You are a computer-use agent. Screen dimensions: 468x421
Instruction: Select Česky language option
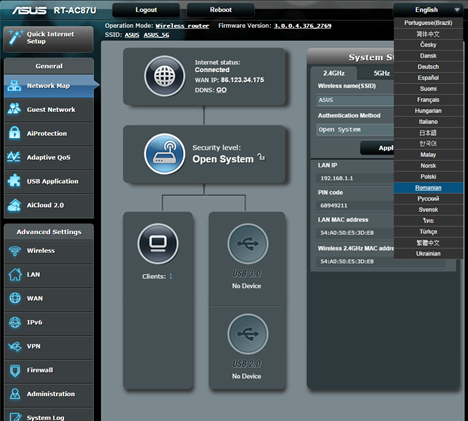coord(428,45)
